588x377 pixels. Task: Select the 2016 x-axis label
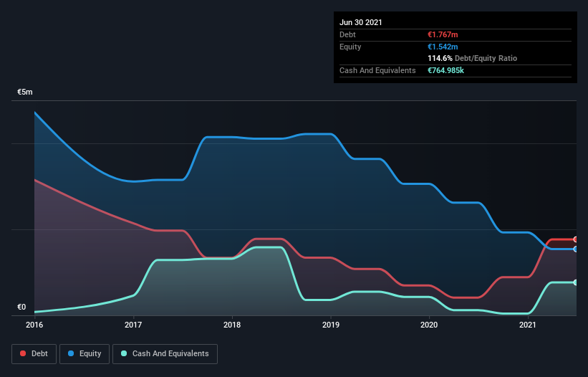[x=34, y=325]
